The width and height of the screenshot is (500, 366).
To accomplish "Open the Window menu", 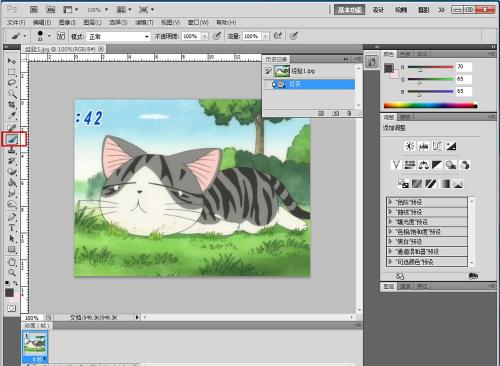I will (198, 22).
